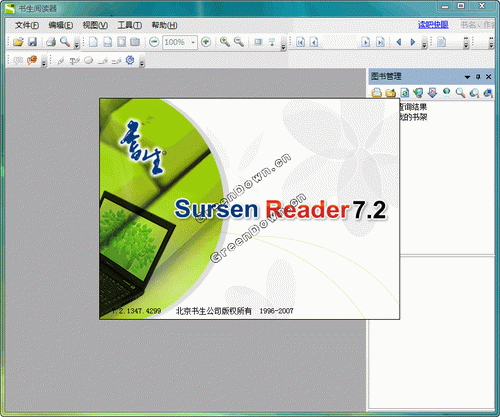Open the 图书管理 panel dropdown arrow
The width and height of the screenshot is (500, 417).
pyautogui.click(x=467, y=77)
